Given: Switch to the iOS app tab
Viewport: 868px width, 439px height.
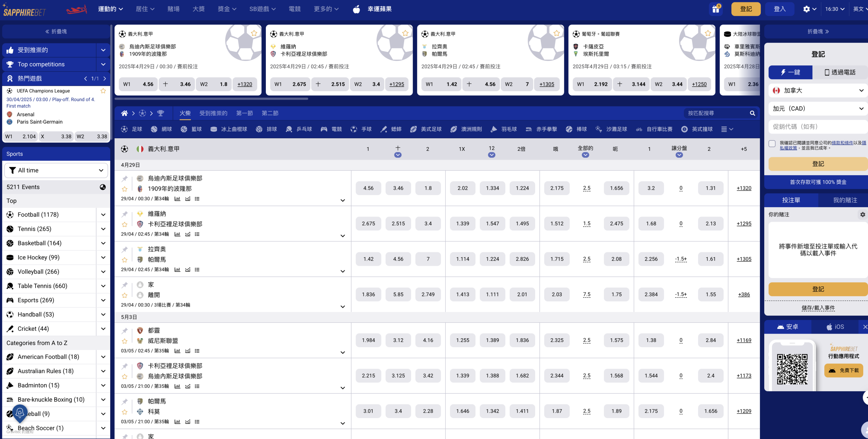Looking at the screenshot, I should point(835,327).
